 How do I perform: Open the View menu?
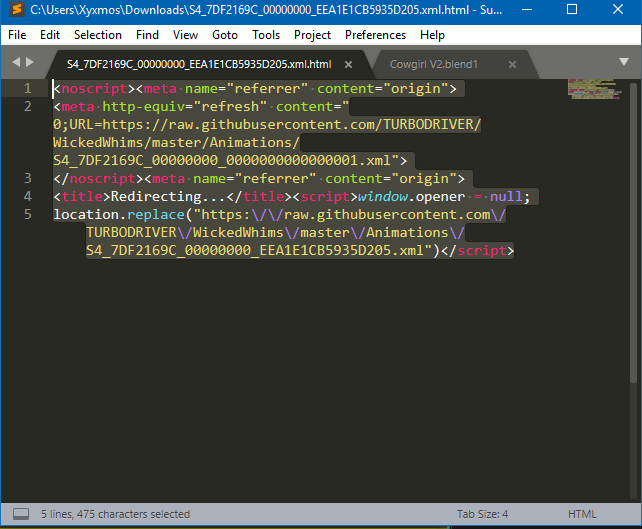(185, 35)
